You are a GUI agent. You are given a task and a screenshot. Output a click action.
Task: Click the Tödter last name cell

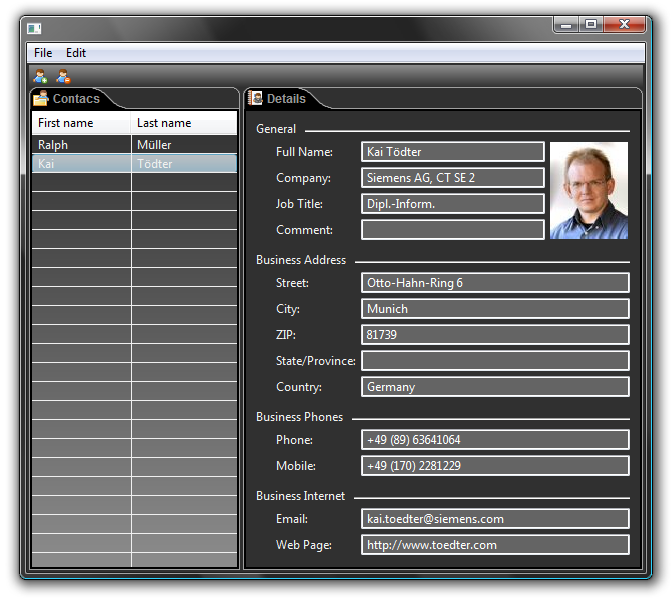(184, 163)
